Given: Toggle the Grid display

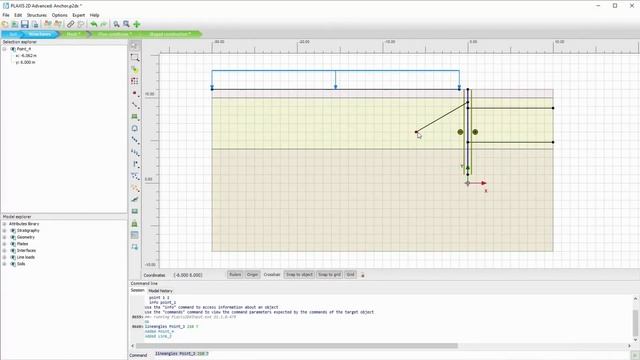Looking at the screenshot, I should pos(350,275).
